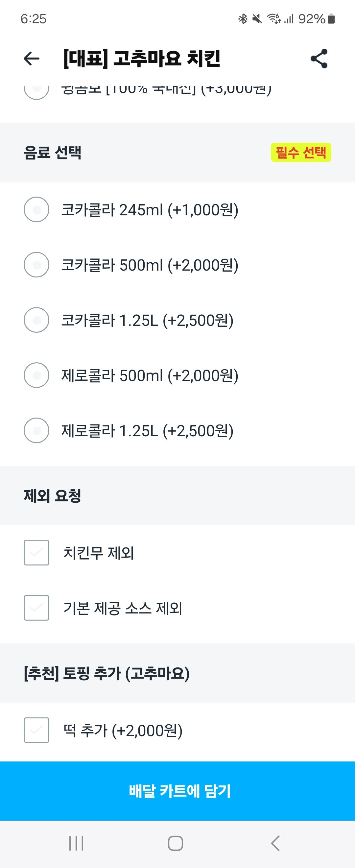This screenshot has width=355, height=868.
Task: Tap the mute icon in status bar
Action: [257, 19]
